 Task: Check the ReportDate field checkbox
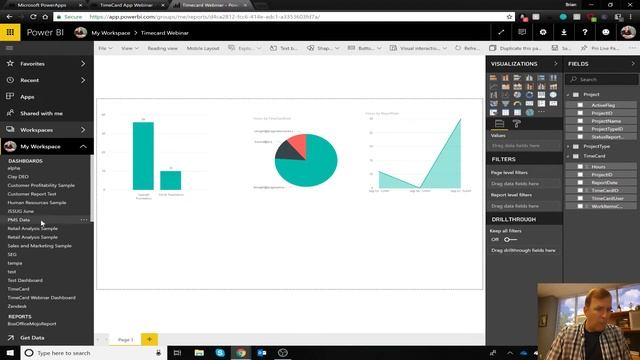pyautogui.click(x=580, y=182)
